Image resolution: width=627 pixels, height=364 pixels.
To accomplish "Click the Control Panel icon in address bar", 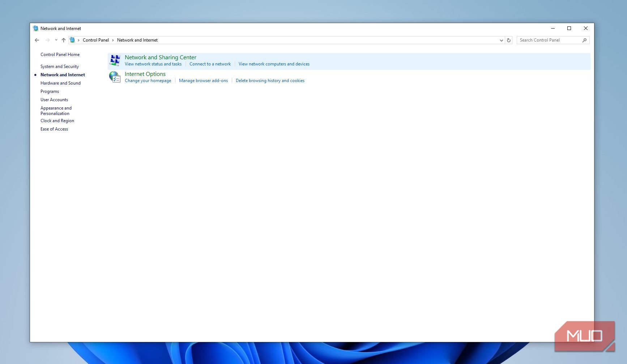I will click(72, 40).
